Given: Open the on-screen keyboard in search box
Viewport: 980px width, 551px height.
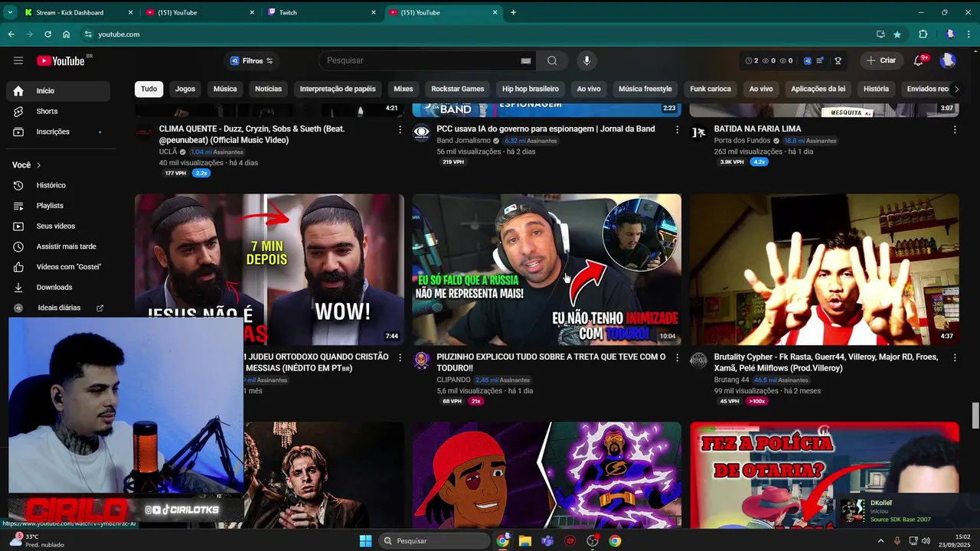Looking at the screenshot, I should [525, 60].
